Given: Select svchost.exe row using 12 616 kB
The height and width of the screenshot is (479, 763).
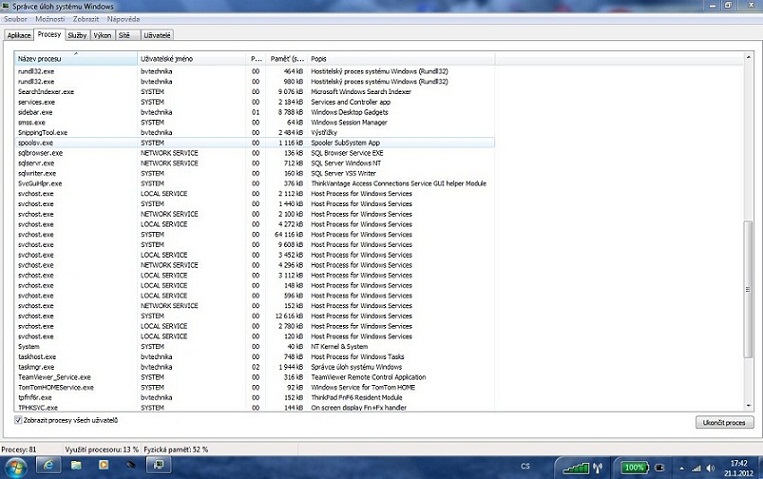Looking at the screenshot, I should coord(255,316).
